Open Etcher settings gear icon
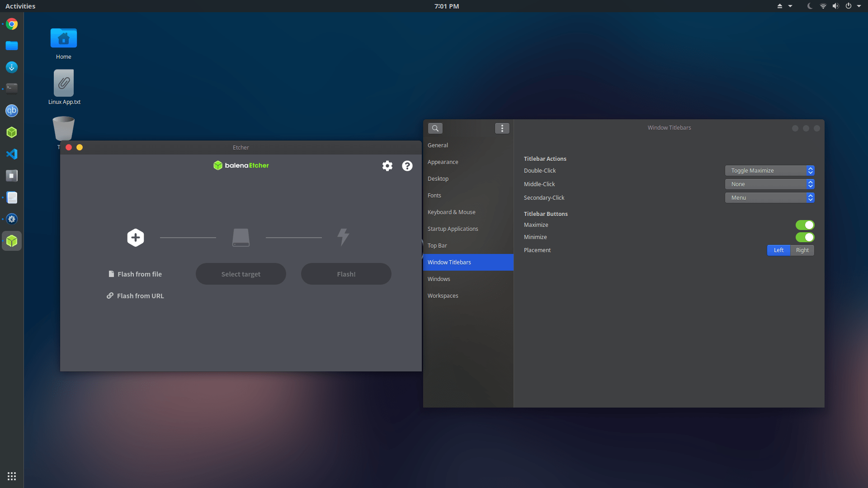 coord(387,166)
